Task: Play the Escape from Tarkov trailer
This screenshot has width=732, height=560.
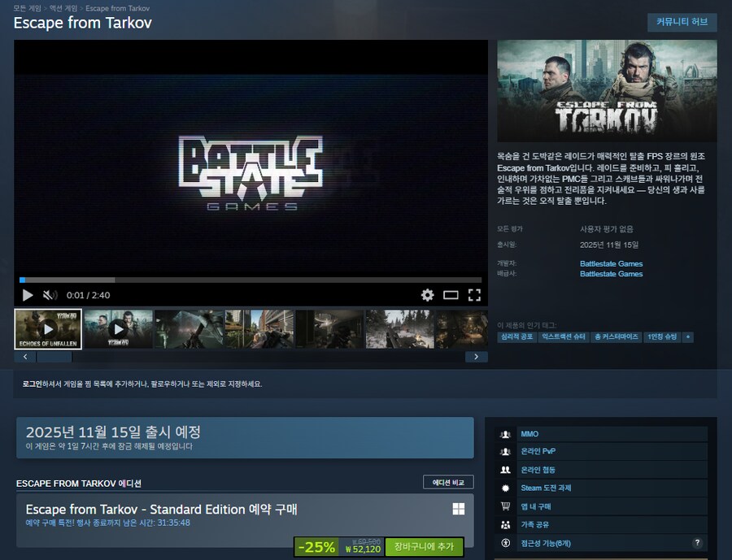Action: coord(27,295)
